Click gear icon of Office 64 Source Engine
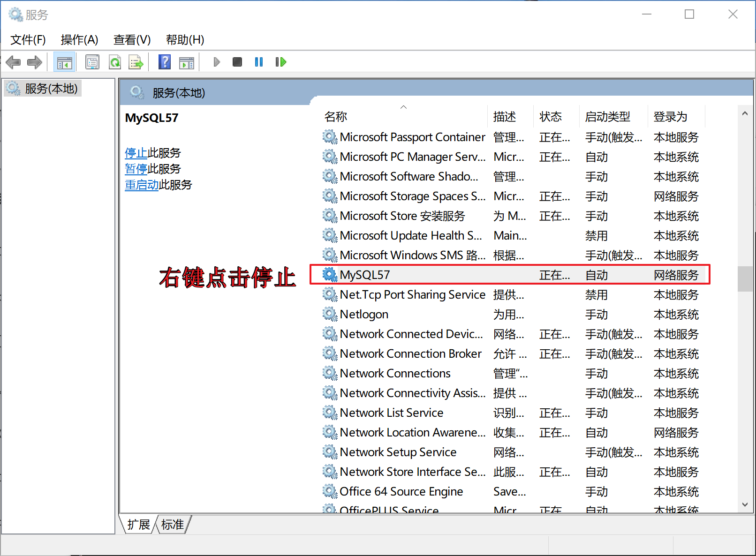Viewport: 756px width, 556px height. pyautogui.click(x=330, y=491)
